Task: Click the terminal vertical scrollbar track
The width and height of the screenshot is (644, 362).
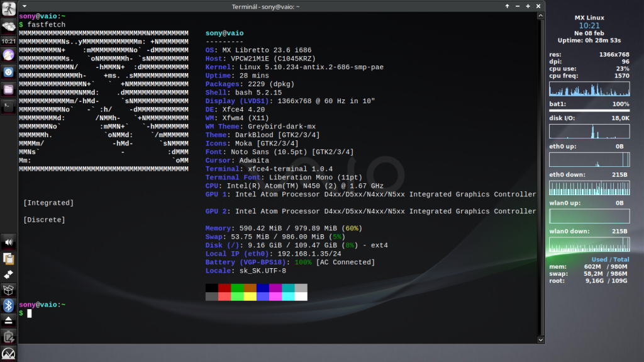Action: [x=540, y=178]
